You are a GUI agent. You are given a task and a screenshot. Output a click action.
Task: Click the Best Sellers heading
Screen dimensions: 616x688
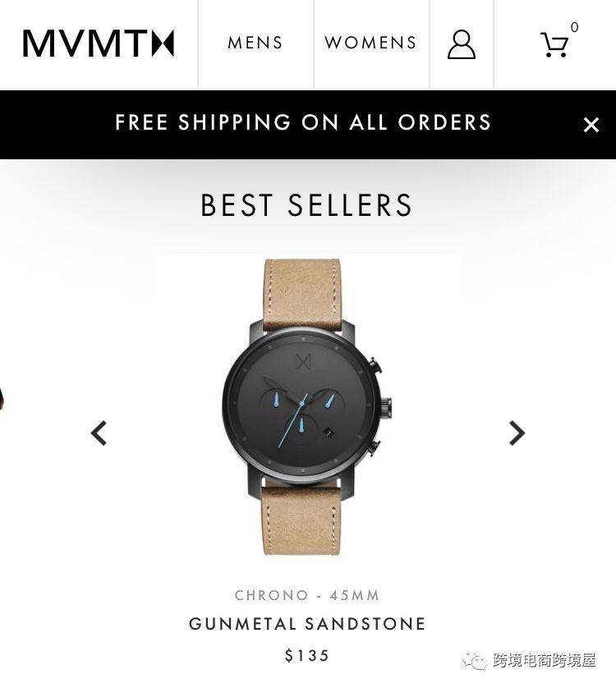306,205
